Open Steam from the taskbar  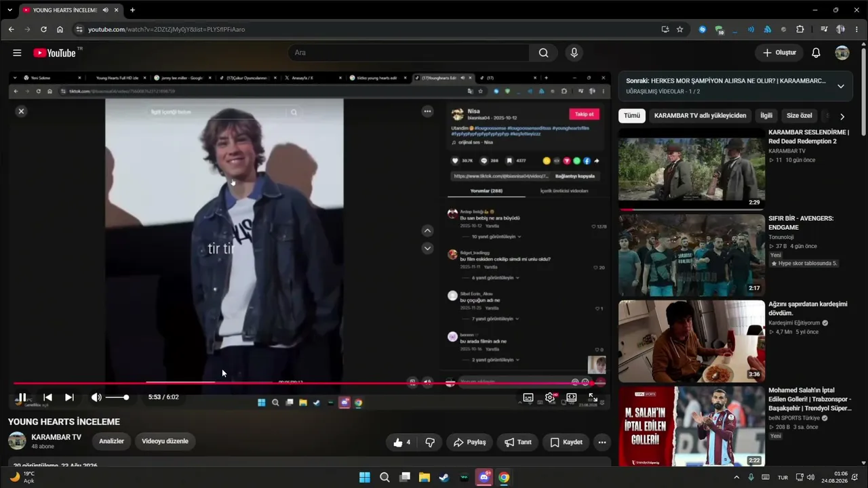444,477
